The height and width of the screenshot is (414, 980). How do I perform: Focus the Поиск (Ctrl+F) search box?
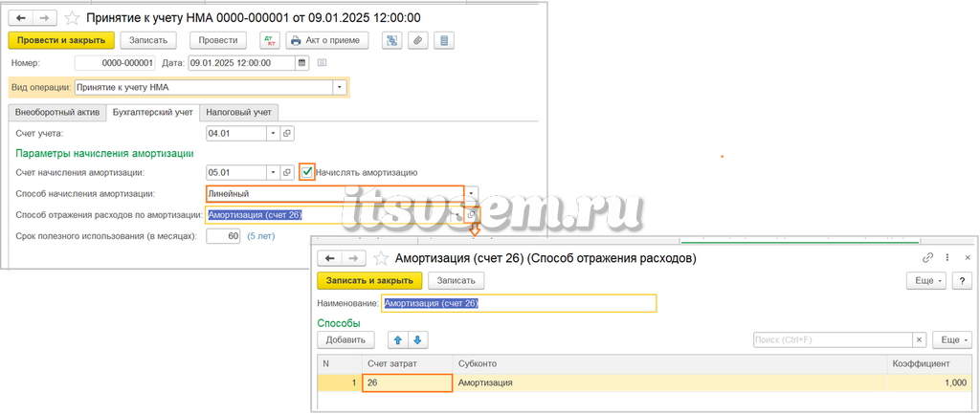click(x=833, y=339)
